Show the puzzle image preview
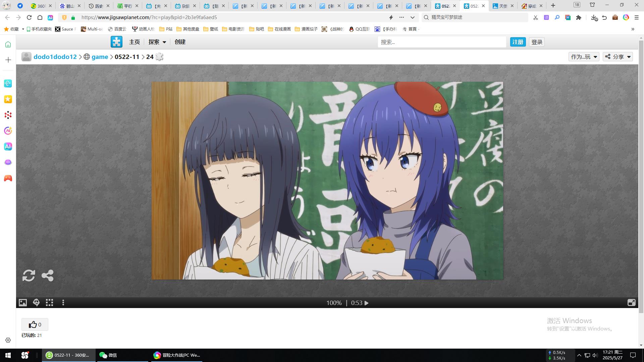The width and height of the screenshot is (644, 362). tap(23, 303)
